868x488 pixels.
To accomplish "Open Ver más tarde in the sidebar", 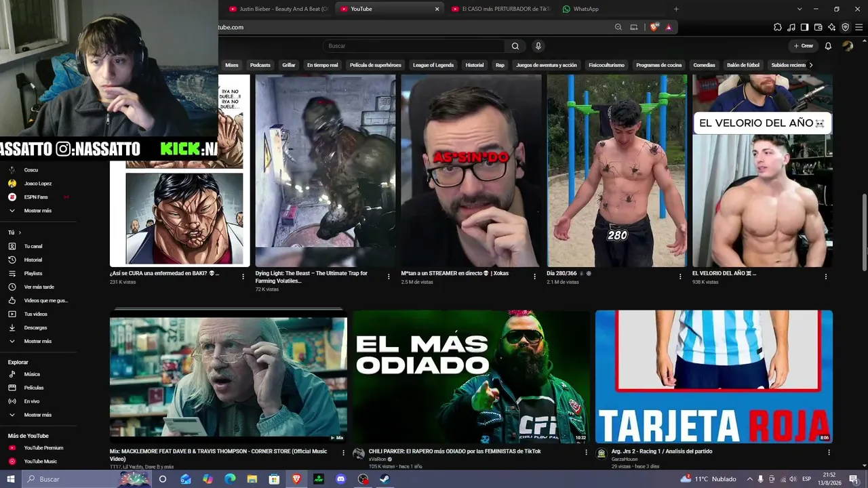I will (38, 287).
